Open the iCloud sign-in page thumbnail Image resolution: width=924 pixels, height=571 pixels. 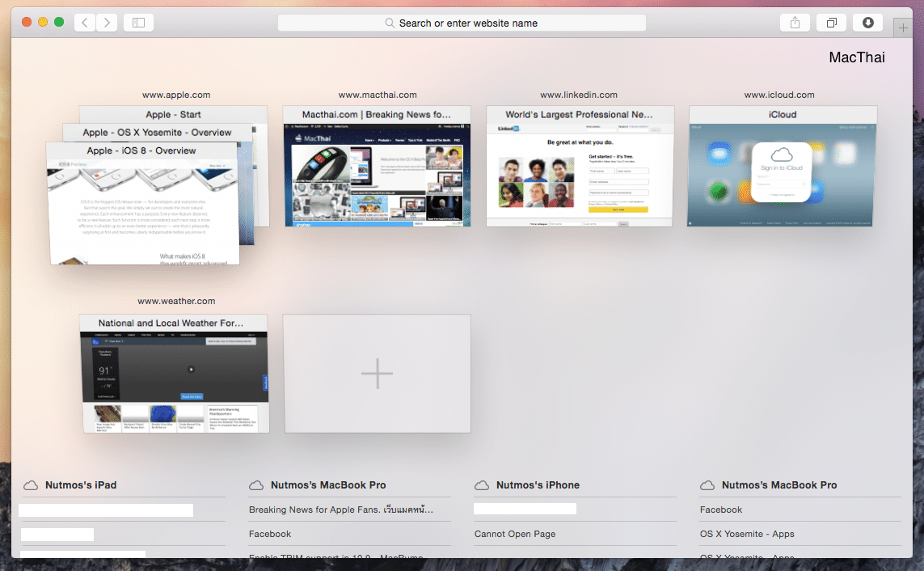[782, 175]
